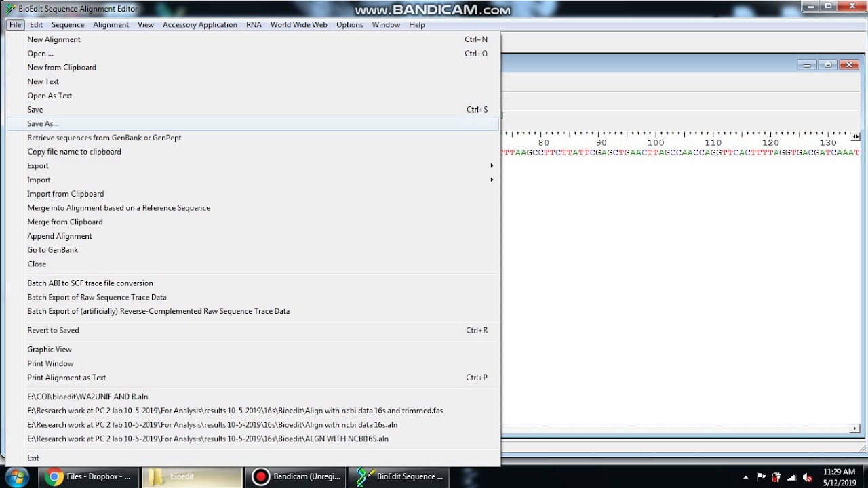Select Print Alignment as Text

click(x=253, y=378)
